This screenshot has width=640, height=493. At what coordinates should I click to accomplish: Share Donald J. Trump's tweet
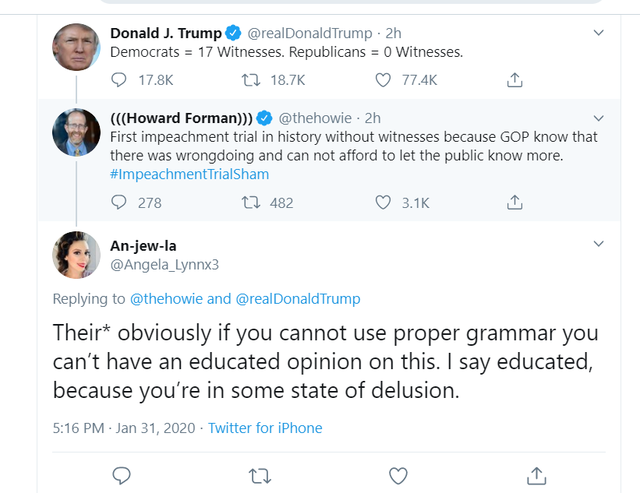coord(515,80)
